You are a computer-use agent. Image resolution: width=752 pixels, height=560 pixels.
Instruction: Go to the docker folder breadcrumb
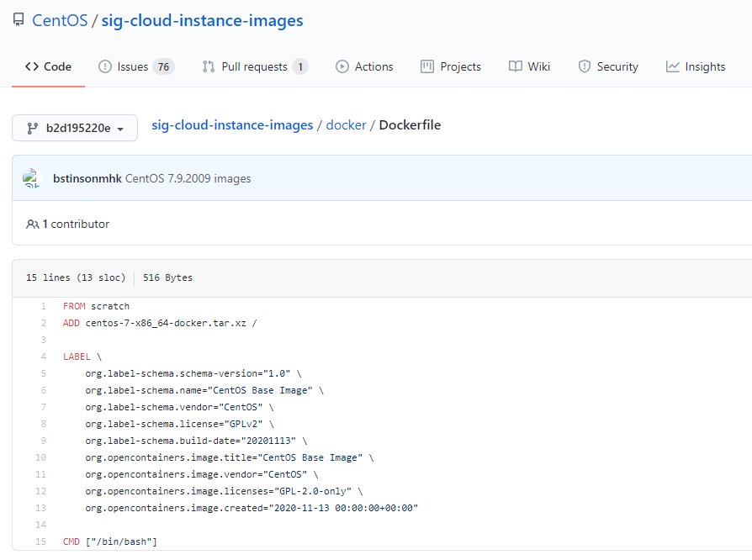click(347, 125)
